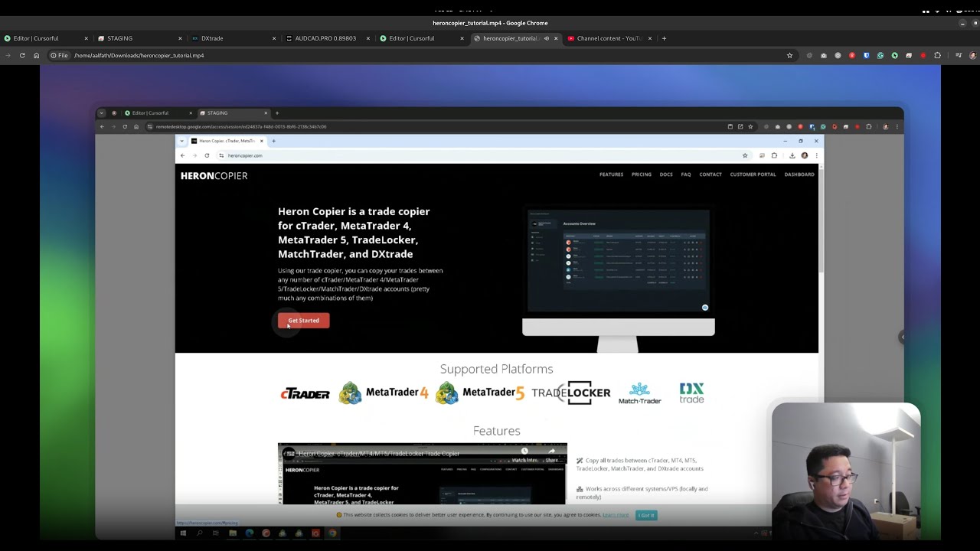The height and width of the screenshot is (551, 980).
Task: Click the HERONCOPIER logo
Action: [x=214, y=176]
